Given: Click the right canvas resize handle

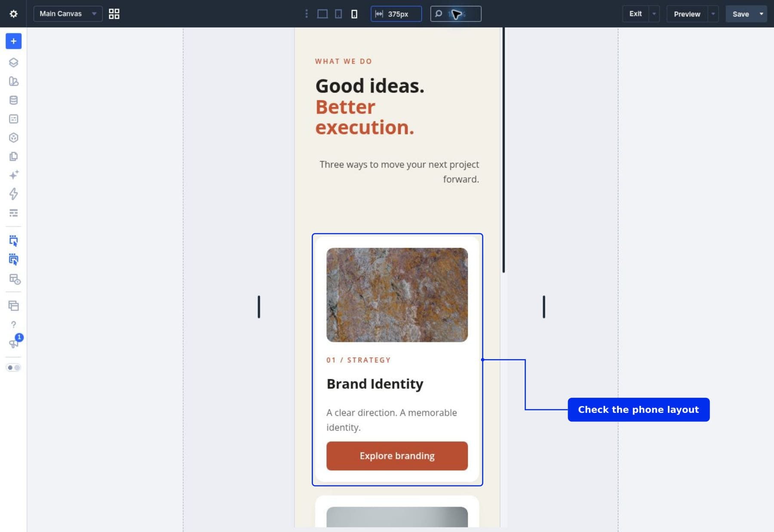Looking at the screenshot, I should pyautogui.click(x=544, y=307).
